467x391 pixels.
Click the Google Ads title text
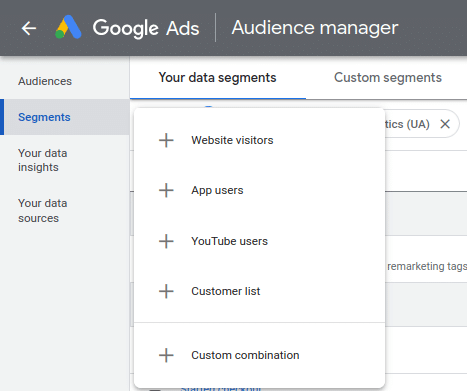click(x=146, y=28)
